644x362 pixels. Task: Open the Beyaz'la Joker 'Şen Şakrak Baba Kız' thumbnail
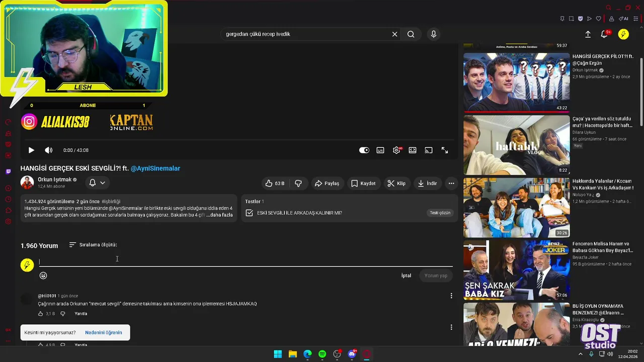pos(517,270)
